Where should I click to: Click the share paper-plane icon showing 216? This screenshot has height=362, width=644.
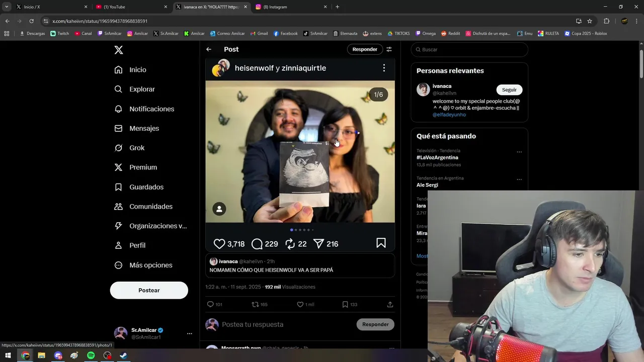click(318, 244)
